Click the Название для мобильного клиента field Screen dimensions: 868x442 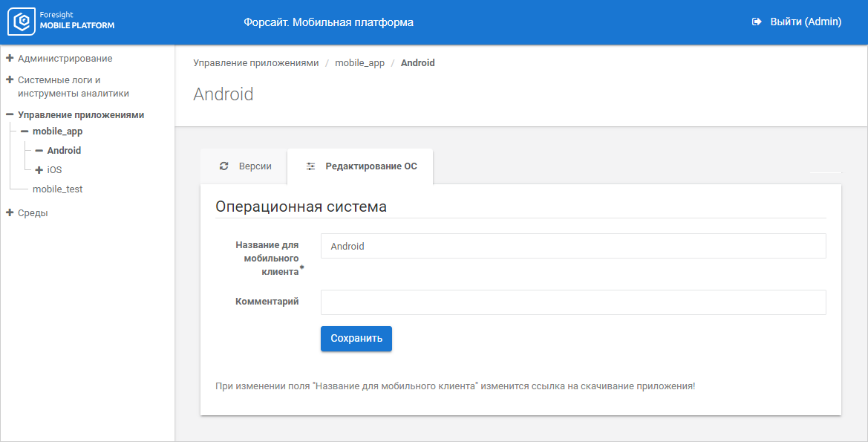tap(573, 246)
